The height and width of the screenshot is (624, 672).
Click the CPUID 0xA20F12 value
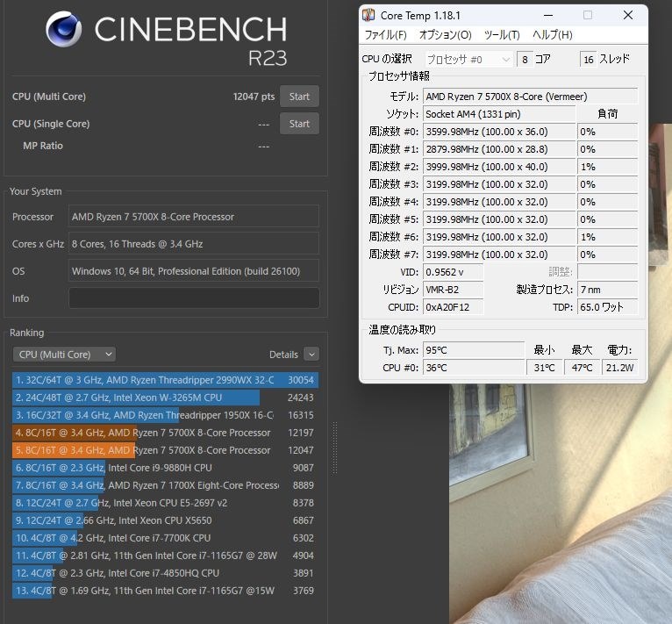pyautogui.click(x=453, y=307)
